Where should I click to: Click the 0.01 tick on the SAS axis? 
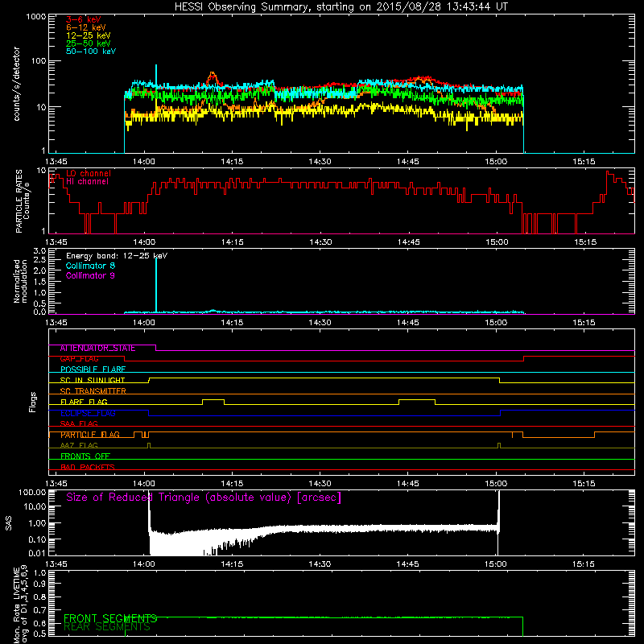(x=37, y=553)
